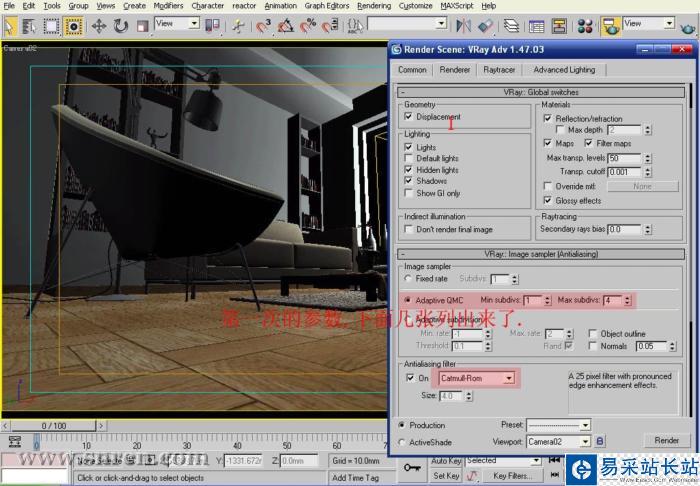Check Don't render final image
This screenshot has width=700, height=486.
[x=408, y=229]
